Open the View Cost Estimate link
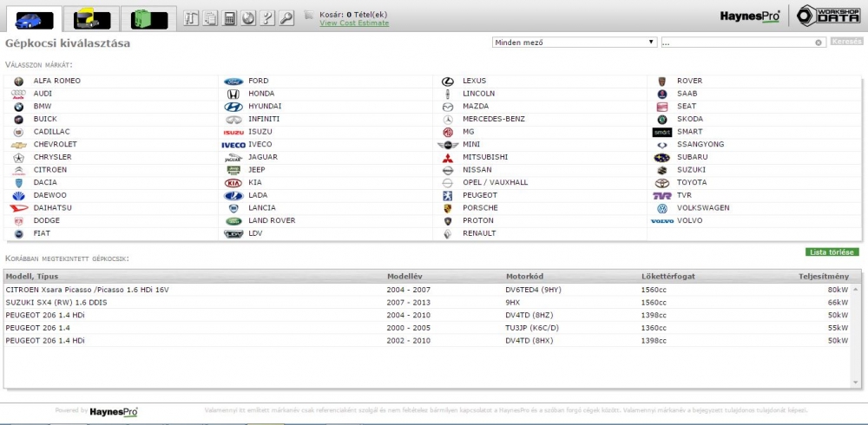This screenshot has height=425, width=868. (354, 23)
